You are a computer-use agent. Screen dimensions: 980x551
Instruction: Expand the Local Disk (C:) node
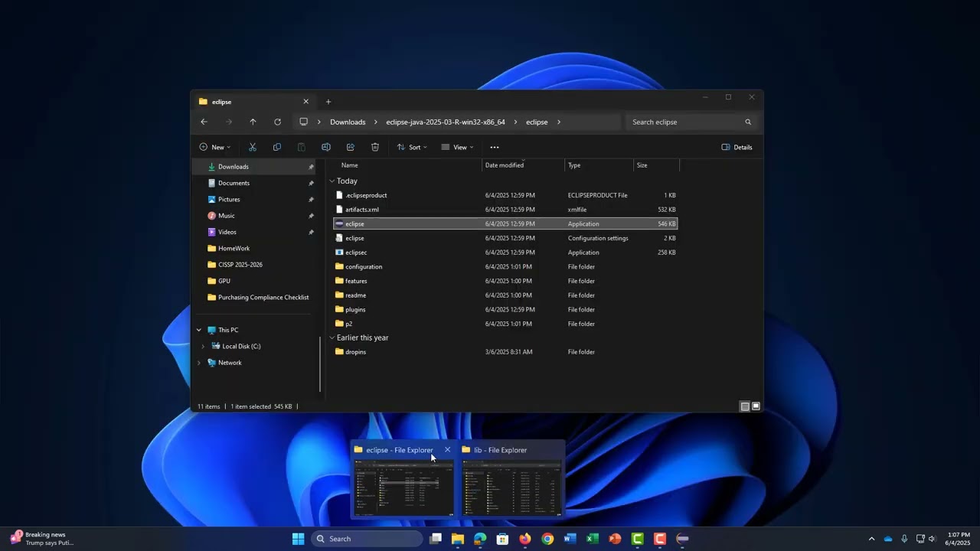pos(203,347)
